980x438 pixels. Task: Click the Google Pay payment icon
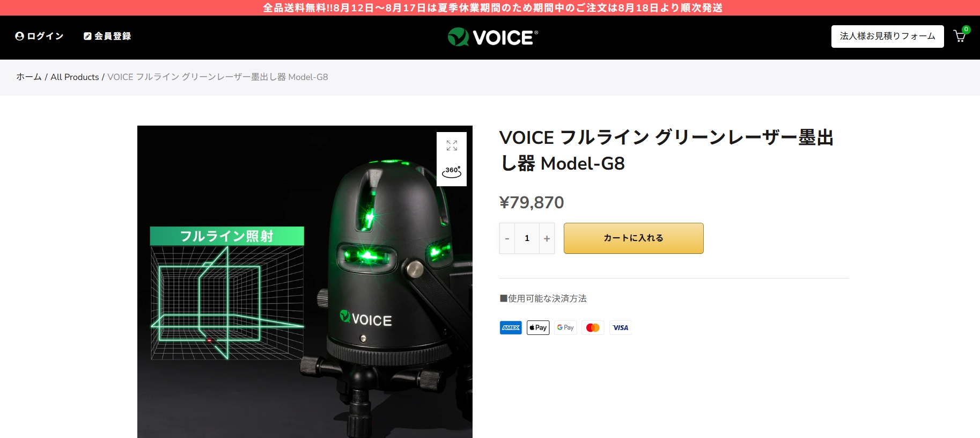tap(565, 327)
